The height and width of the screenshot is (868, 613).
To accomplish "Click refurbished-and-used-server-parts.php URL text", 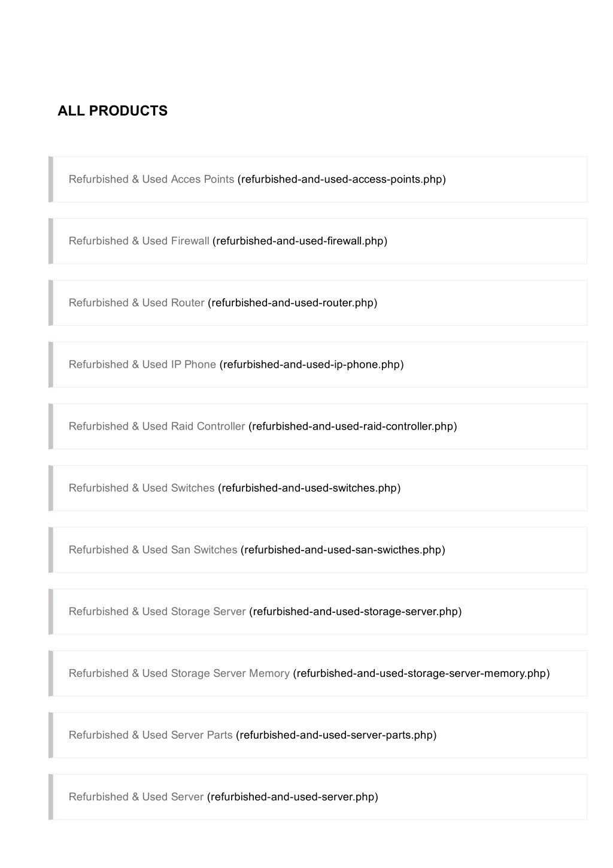I will [336, 734].
